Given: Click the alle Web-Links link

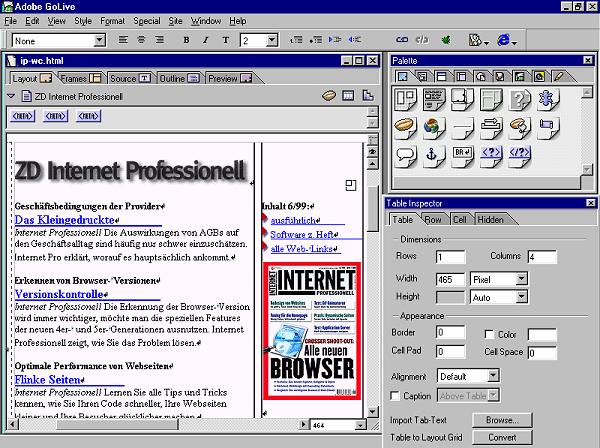Looking at the screenshot, I should coord(303,249).
